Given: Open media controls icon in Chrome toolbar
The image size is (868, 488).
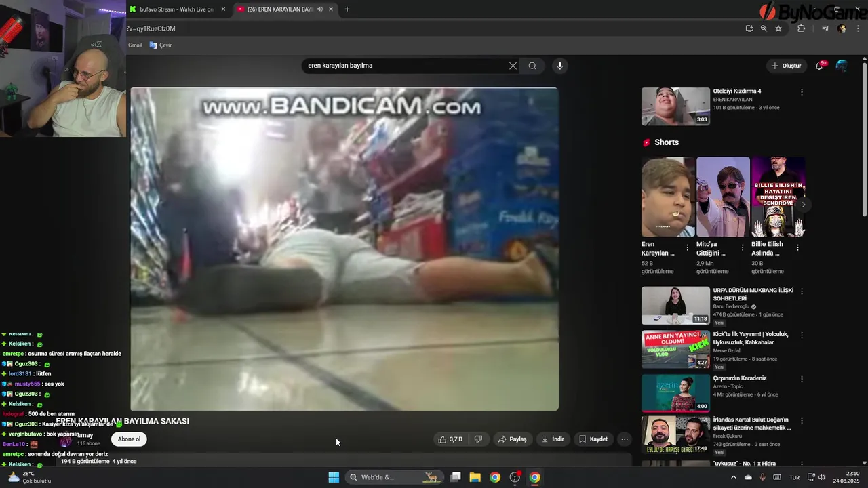Looking at the screenshot, I should [825, 28].
